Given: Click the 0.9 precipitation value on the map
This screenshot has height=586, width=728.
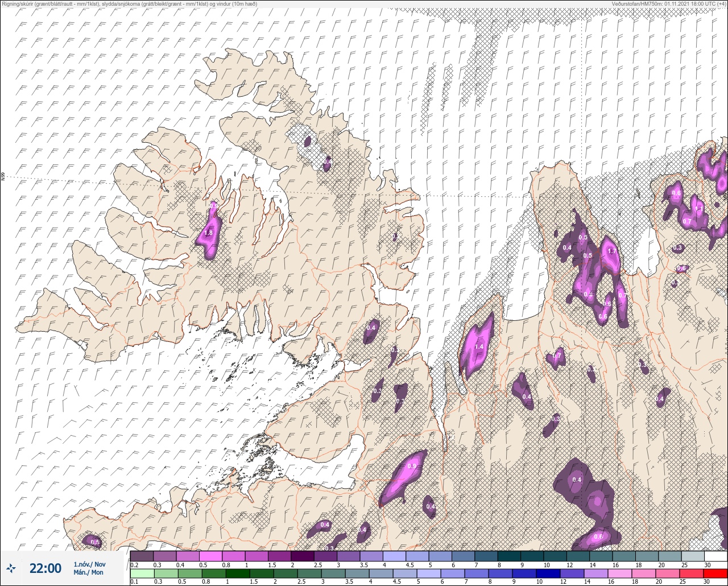Looking at the screenshot, I should click(412, 466).
